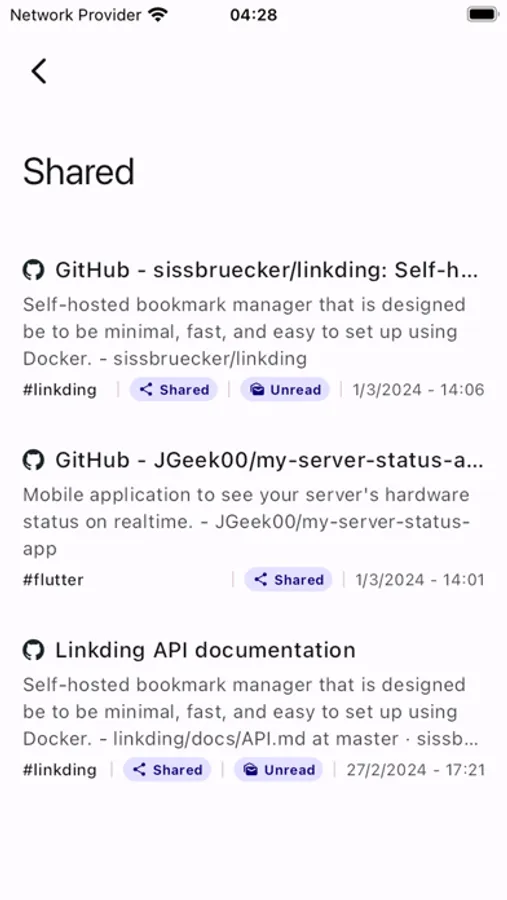Tap the 04:28 clock in status bar

[x=253, y=15]
